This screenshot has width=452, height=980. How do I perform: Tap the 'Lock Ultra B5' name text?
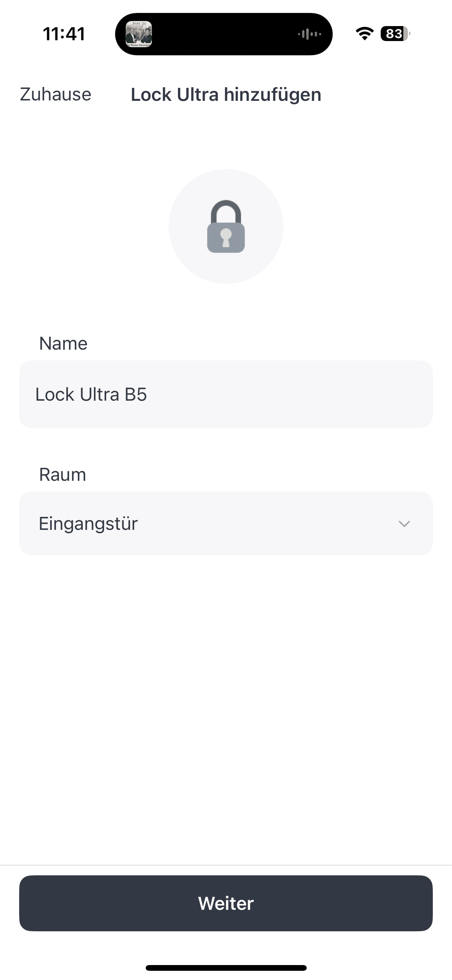tap(91, 395)
